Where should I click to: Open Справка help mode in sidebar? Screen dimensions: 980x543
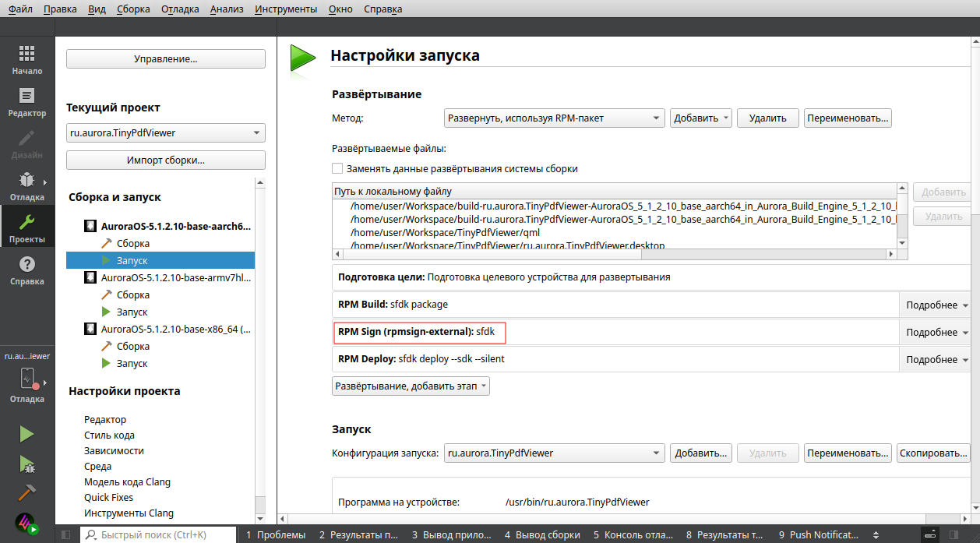coord(27,270)
